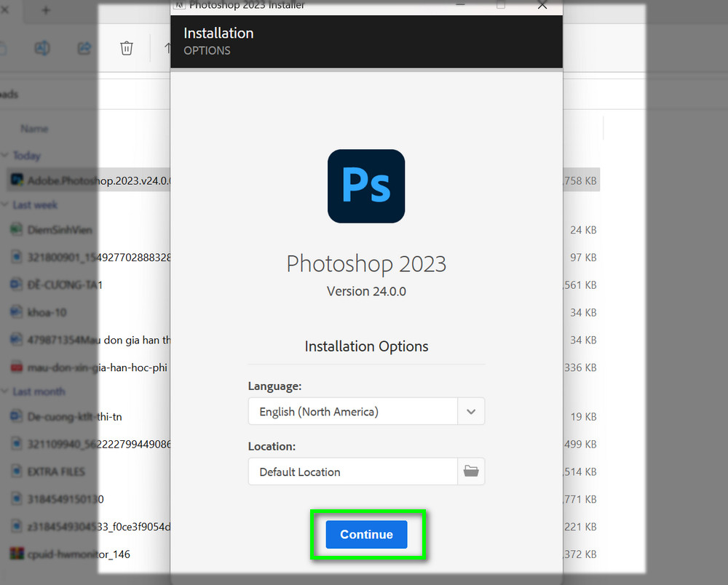728x585 pixels.
Task: Select file z3184549304533_f0ce3f9054d
Action: (99, 527)
